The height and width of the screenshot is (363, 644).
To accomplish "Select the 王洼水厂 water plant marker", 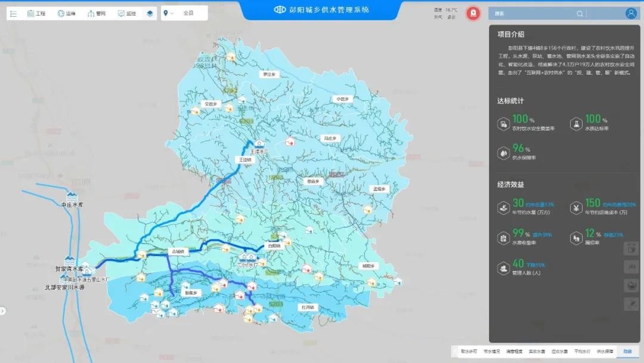I will [259, 144].
